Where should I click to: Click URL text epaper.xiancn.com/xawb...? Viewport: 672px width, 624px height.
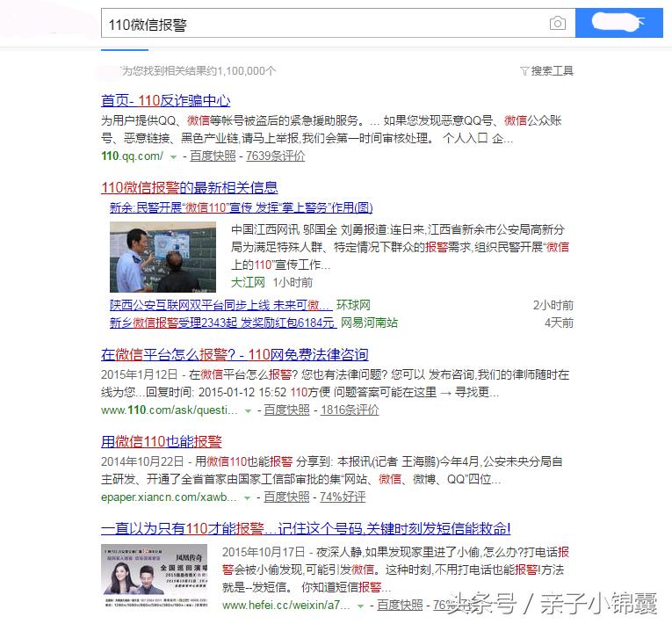(x=169, y=497)
